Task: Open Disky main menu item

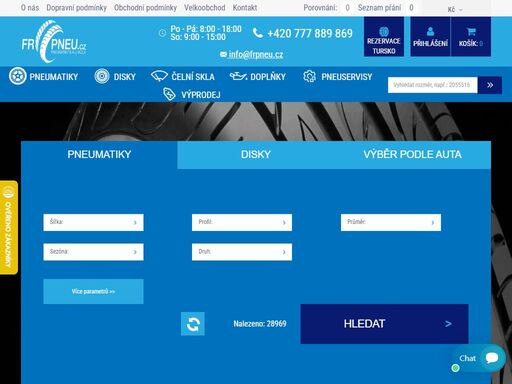Action: (125, 77)
